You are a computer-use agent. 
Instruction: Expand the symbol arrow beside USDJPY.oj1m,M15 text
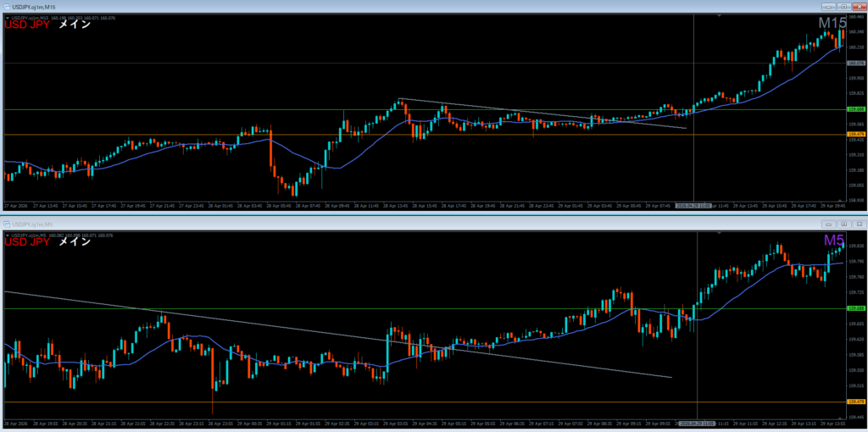tap(7, 18)
